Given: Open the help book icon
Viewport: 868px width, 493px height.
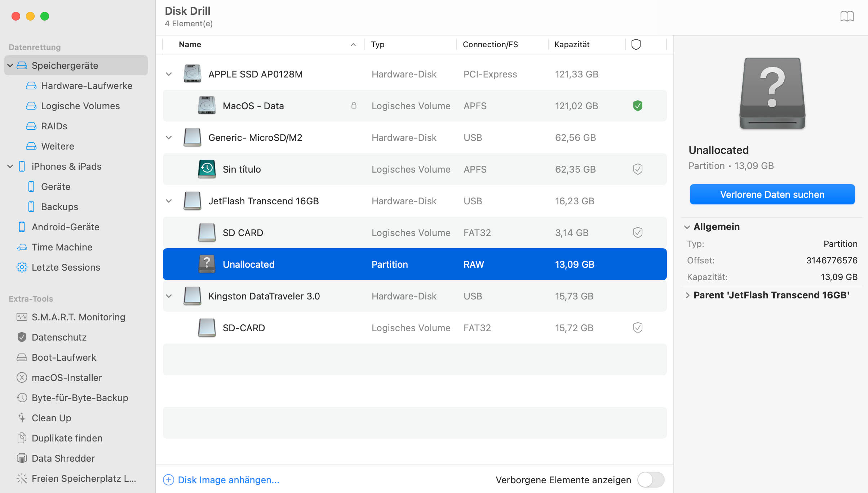Looking at the screenshot, I should (847, 16).
